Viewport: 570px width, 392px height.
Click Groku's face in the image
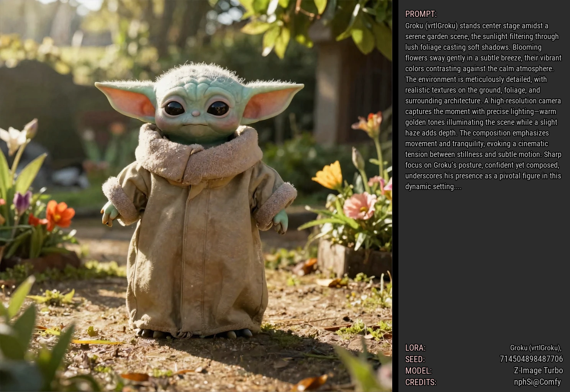pyautogui.click(x=196, y=109)
